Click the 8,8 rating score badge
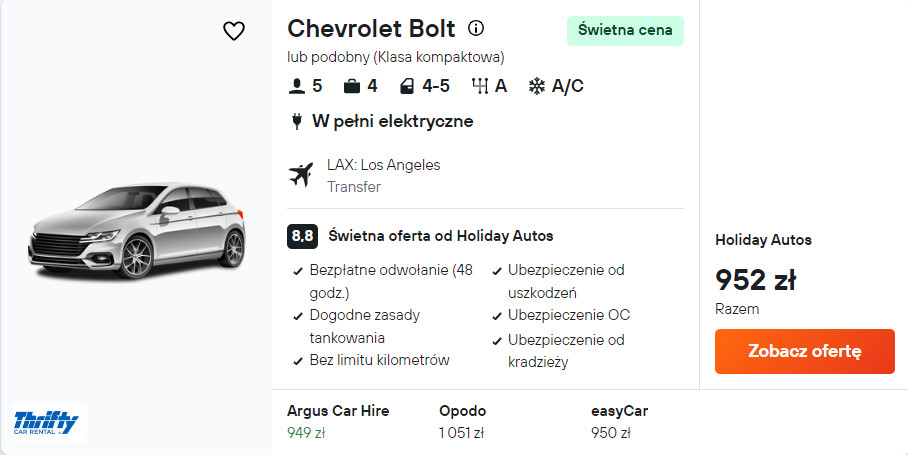 click(302, 236)
